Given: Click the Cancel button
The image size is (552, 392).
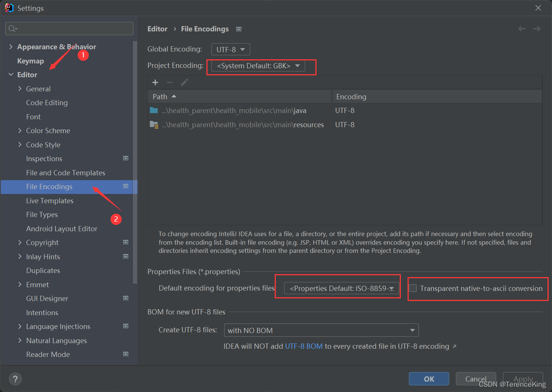Looking at the screenshot, I should pos(476,379).
